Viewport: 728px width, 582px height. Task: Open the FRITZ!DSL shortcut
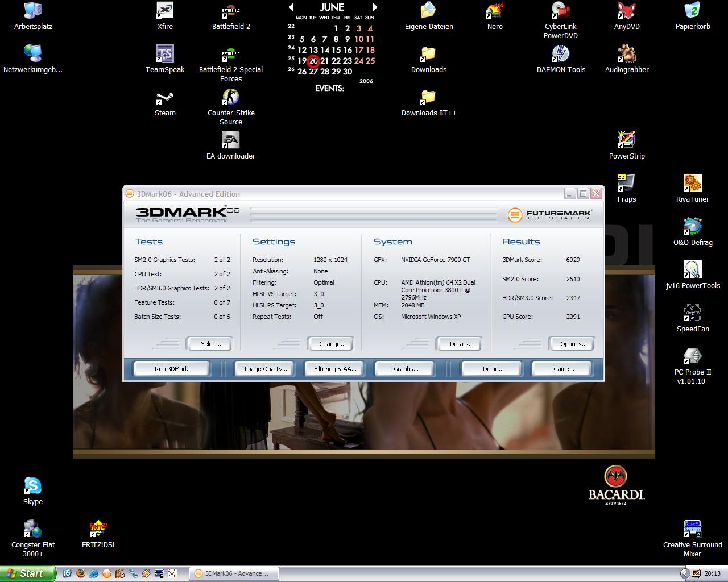[99, 534]
